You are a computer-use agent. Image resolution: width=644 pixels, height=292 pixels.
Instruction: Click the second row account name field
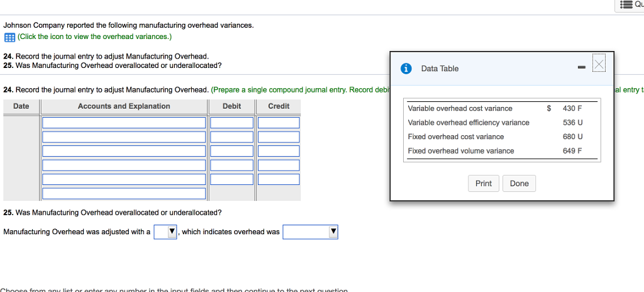[124, 137]
